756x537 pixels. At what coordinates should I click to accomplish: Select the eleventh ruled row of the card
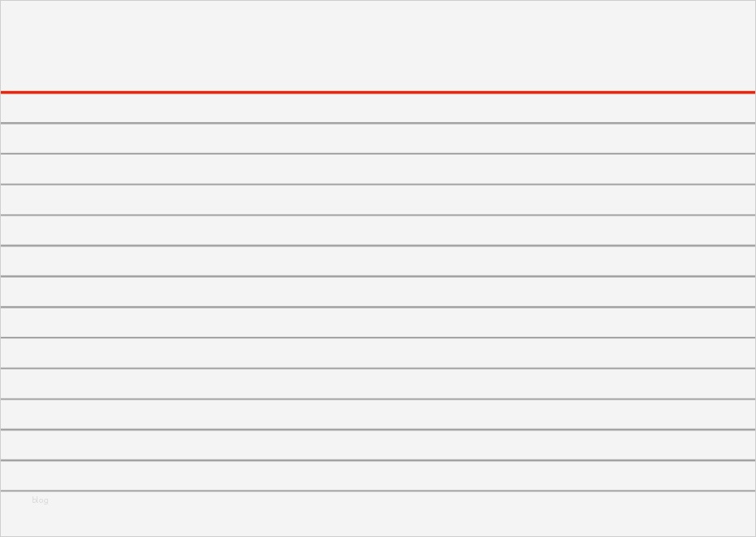tap(378, 414)
